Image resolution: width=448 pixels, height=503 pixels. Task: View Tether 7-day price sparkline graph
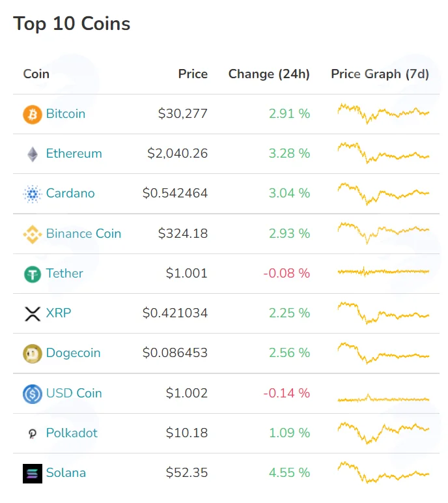pos(384,272)
